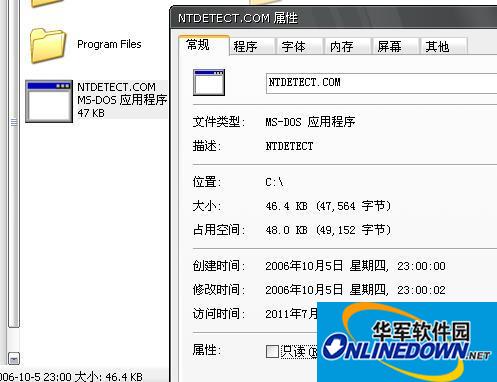The width and height of the screenshot is (497, 382).
Task: Click the size value '46.4 KB (47,564 字节)'
Action: pos(328,206)
